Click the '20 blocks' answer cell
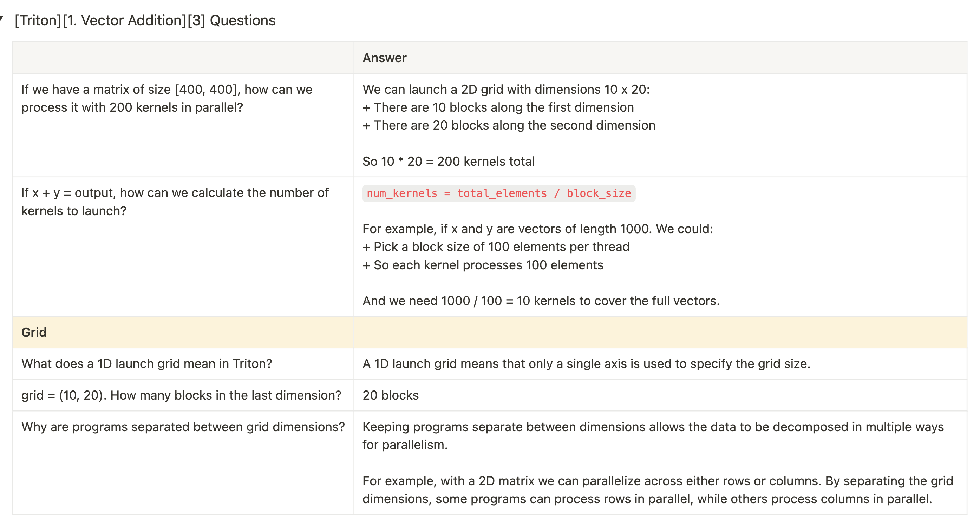The width and height of the screenshot is (980, 526). (x=390, y=395)
